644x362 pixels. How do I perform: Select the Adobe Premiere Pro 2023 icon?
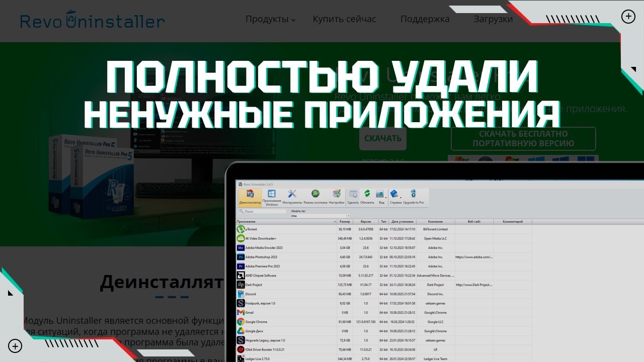pos(240,266)
